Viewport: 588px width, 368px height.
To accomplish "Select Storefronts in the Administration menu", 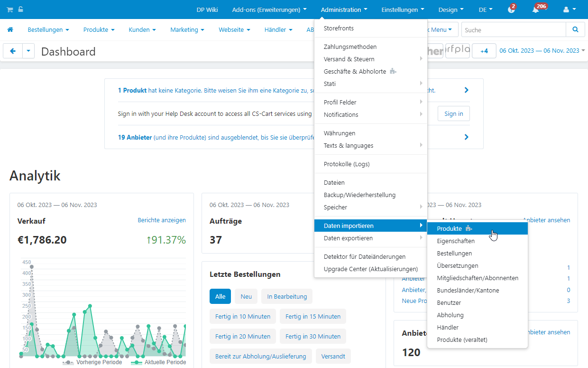I will pyautogui.click(x=371, y=28).
